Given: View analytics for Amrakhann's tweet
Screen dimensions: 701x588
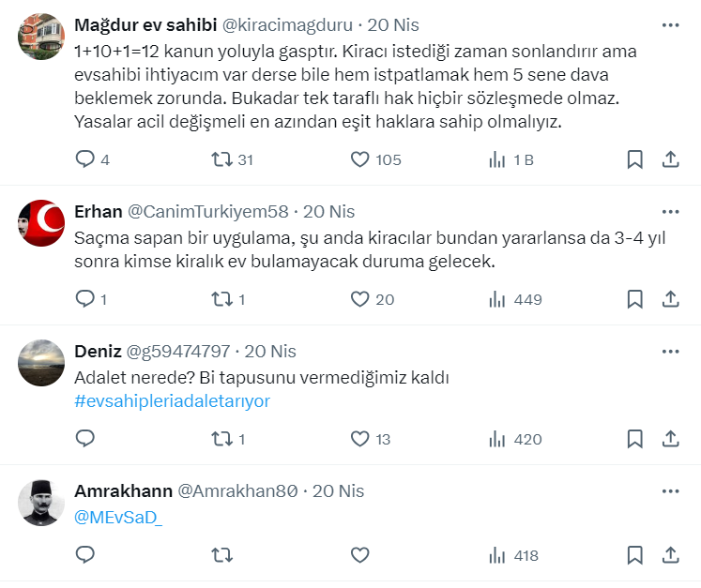Looking at the screenshot, I should 498,555.
